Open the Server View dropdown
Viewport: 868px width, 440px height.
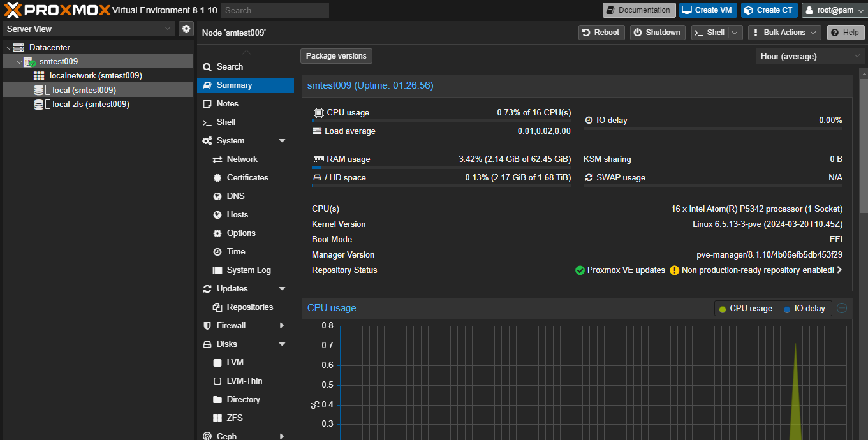pos(89,29)
